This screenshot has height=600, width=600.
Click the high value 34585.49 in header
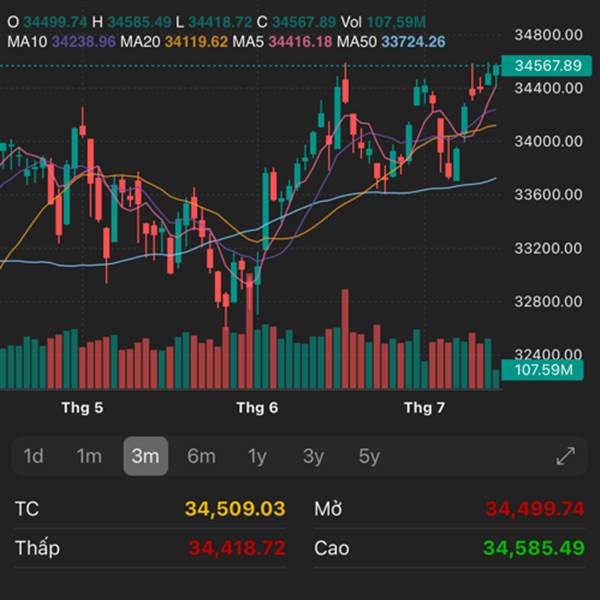click(x=139, y=22)
